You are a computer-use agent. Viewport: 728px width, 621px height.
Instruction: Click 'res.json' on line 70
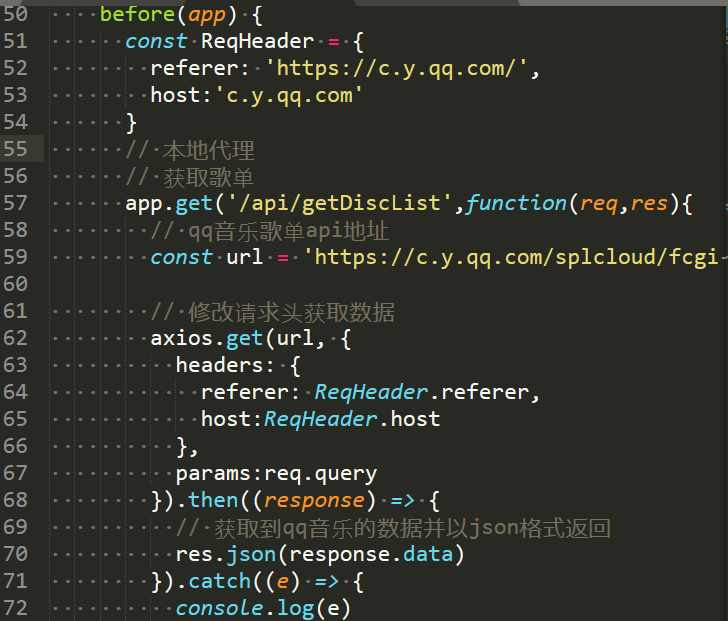tap(226, 555)
